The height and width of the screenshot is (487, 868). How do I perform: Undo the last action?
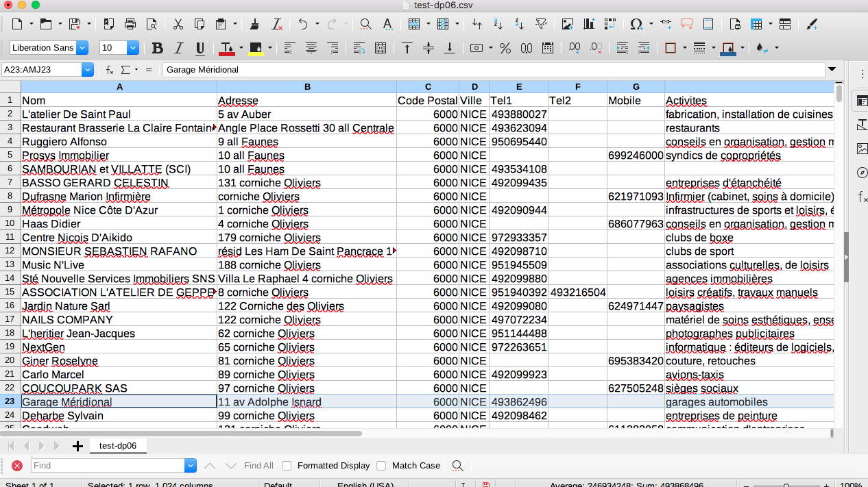tap(302, 25)
